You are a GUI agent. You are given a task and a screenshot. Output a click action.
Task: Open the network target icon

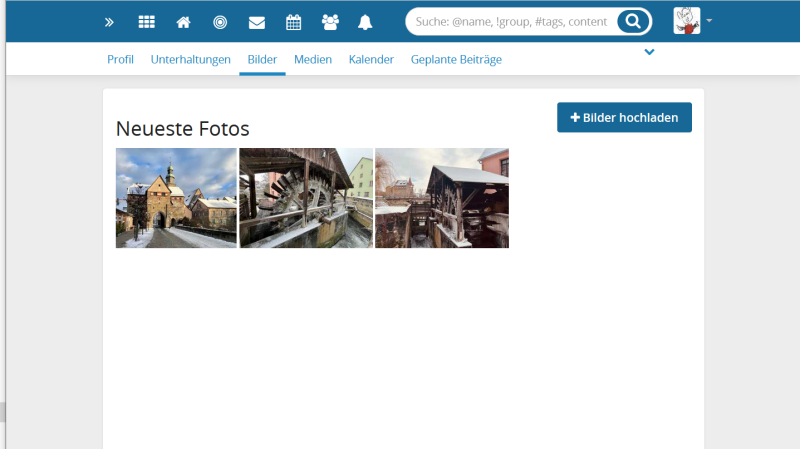[x=220, y=22]
